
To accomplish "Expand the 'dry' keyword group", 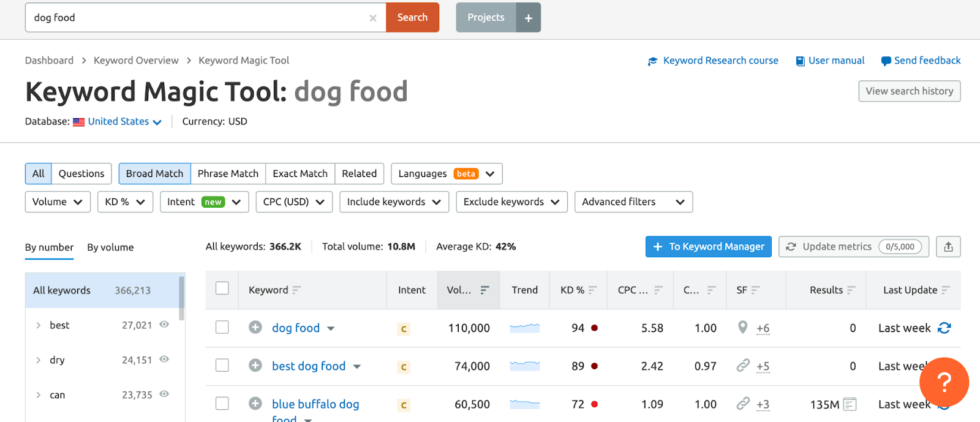I will 38,360.
